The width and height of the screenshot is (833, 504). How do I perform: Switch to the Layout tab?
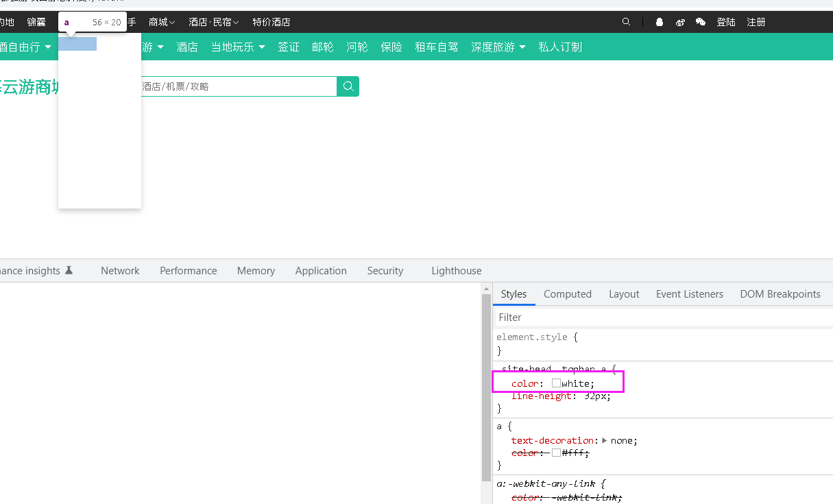[x=624, y=293]
